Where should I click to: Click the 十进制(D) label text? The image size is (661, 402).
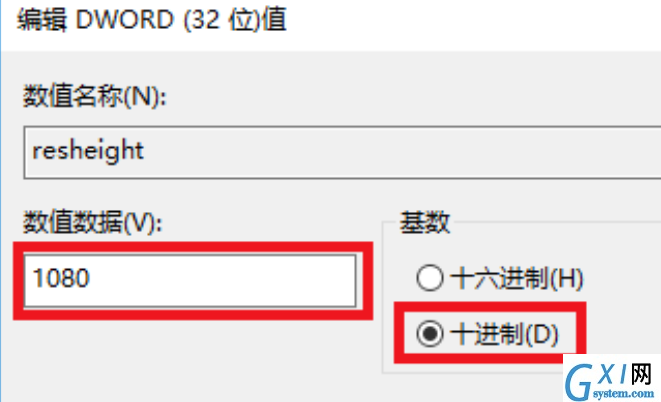coord(504,334)
